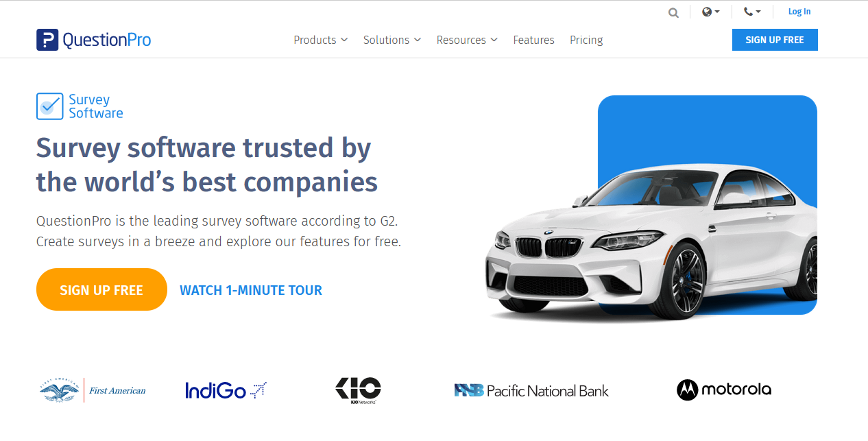Click the QuestionPro logo
This screenshot has height=441, width=868.
[x=93, y=40]
